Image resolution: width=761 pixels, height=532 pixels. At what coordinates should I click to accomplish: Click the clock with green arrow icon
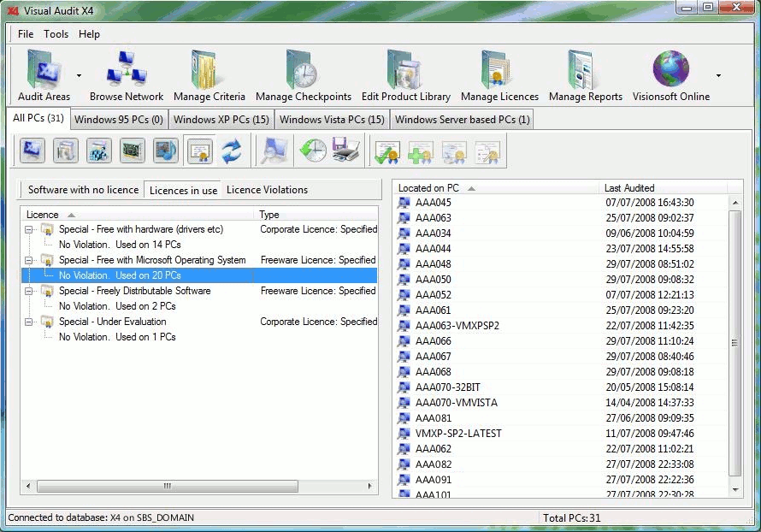(x=313, y=151)
